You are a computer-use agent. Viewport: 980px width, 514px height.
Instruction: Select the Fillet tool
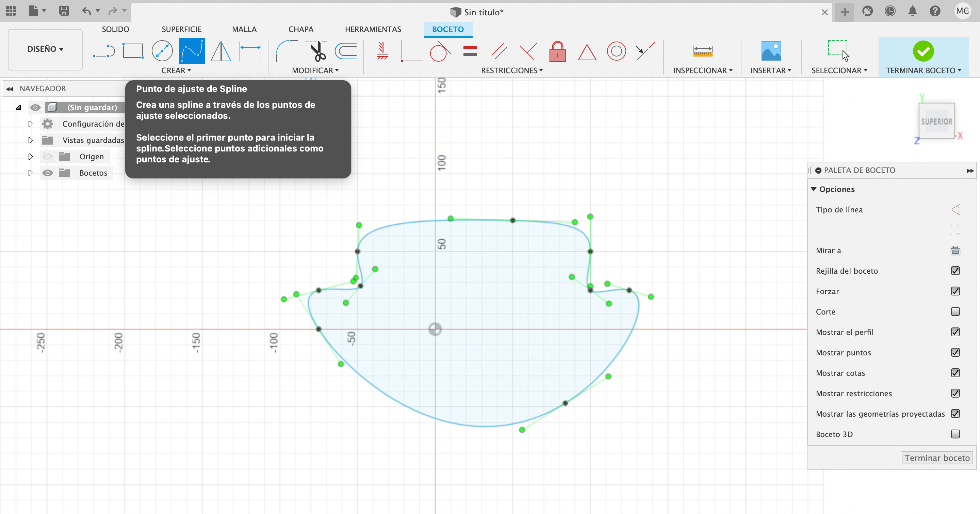coord(286,51)
